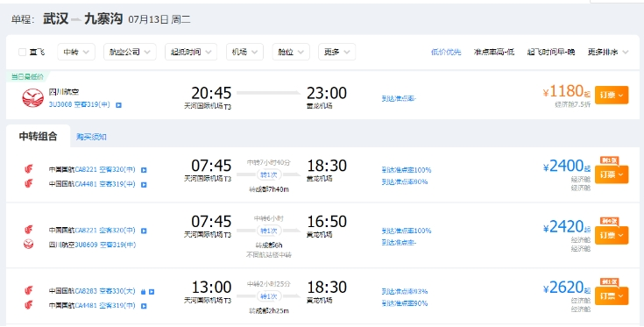Click the Sichuan Airlines logo for flight 3U3008

click(33, 98)
